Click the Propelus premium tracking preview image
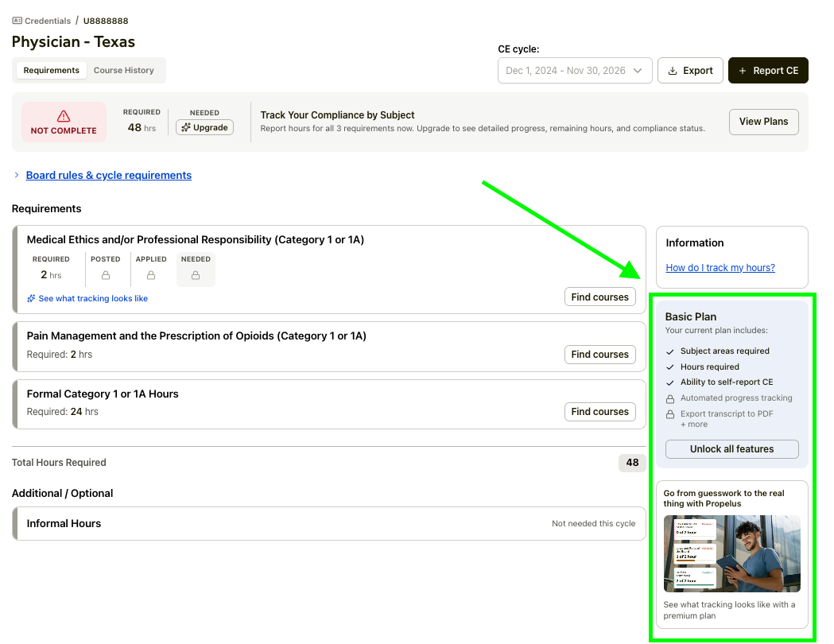 [731, 553]
